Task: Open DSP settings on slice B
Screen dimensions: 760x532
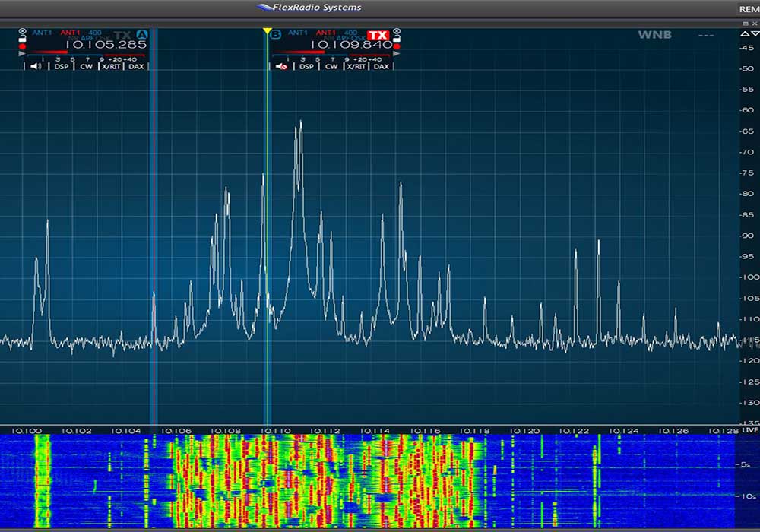Action: (x=306, y=66)
